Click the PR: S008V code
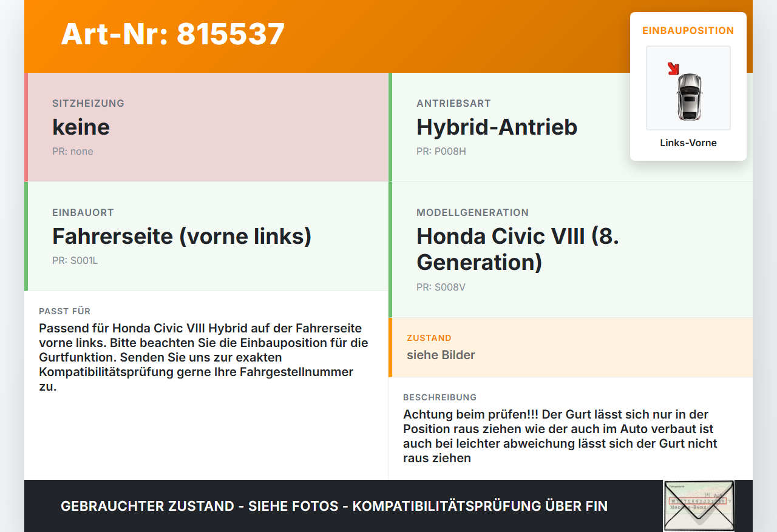The image size is (777, 532). [441, 287]
